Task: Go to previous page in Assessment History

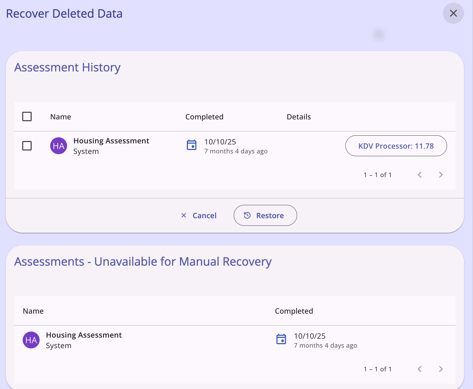Action: point(420,175)
